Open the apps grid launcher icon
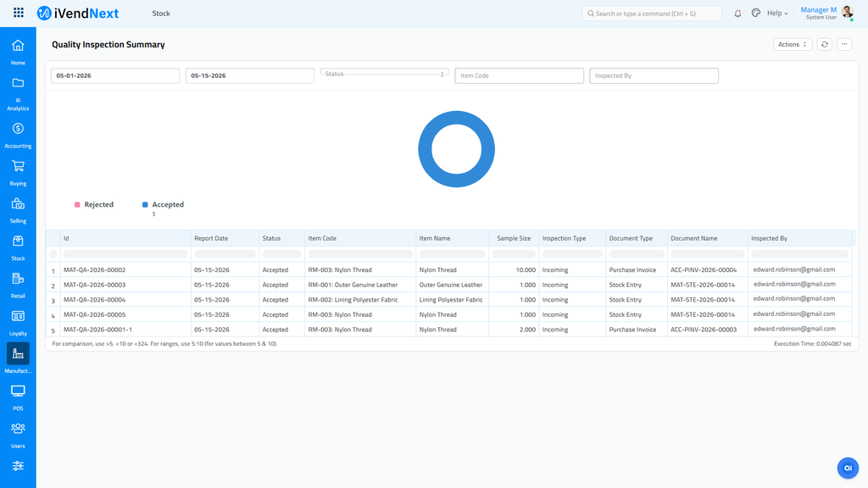 coord(19,13)
